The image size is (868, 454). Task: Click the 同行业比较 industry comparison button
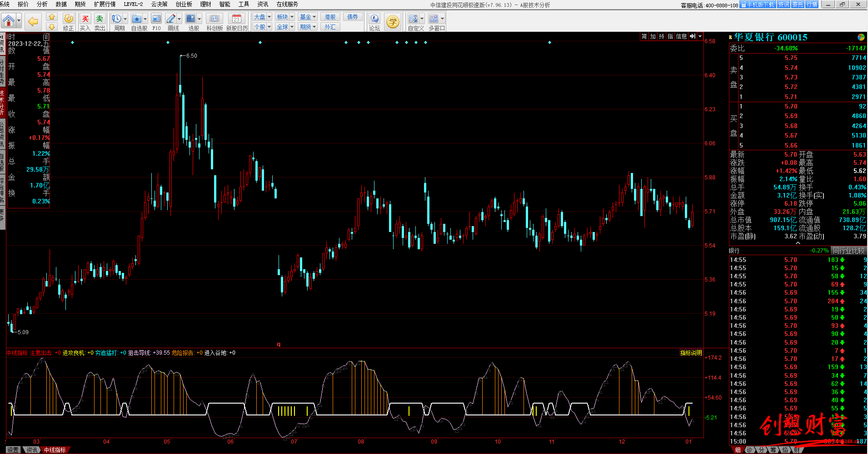[848, 251]
